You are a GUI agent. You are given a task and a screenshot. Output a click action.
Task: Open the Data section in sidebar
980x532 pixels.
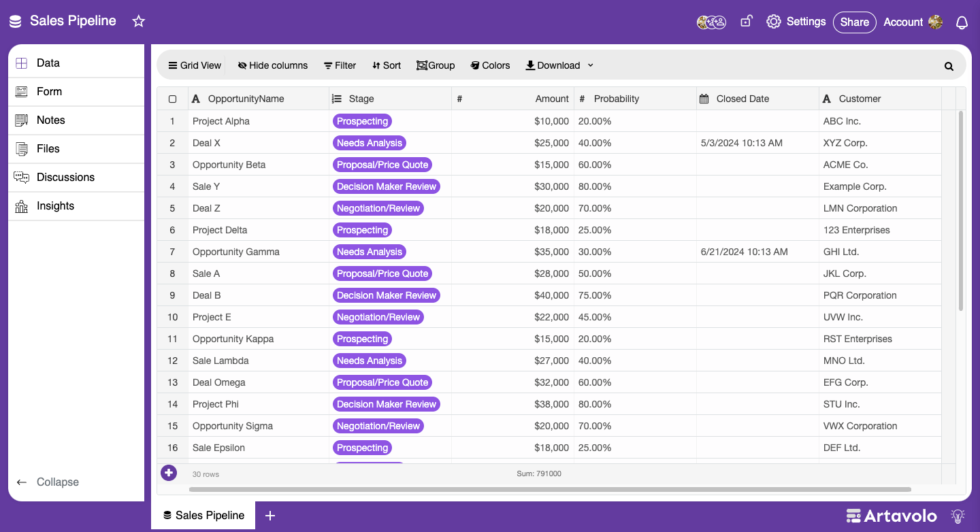[76, 63]
